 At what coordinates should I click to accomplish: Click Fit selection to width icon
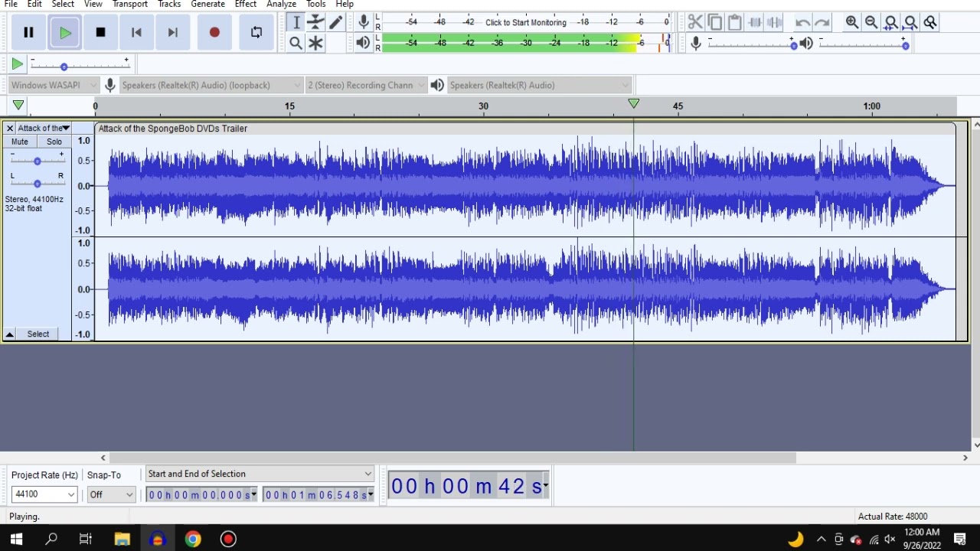click(891, 22)
